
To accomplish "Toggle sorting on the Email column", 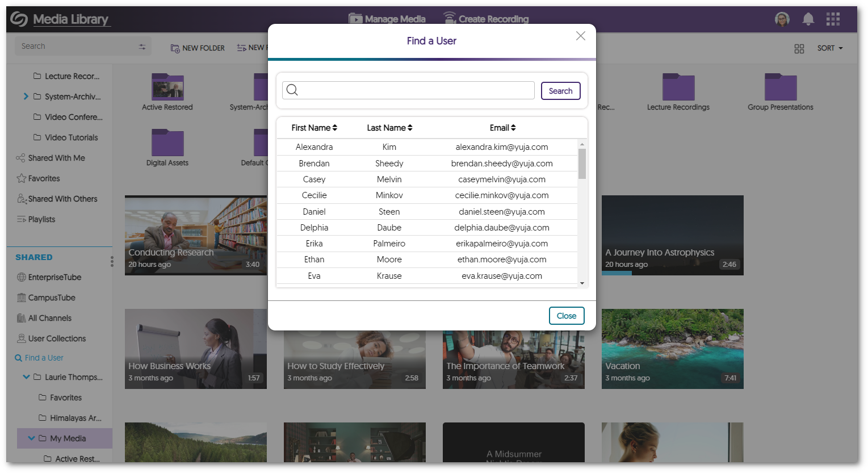I will (513, 127).
